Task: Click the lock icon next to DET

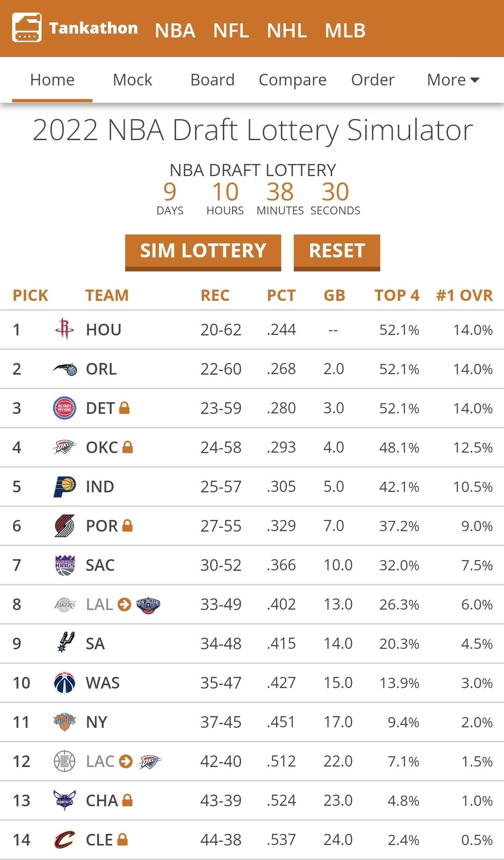Action: click(124, 408)
